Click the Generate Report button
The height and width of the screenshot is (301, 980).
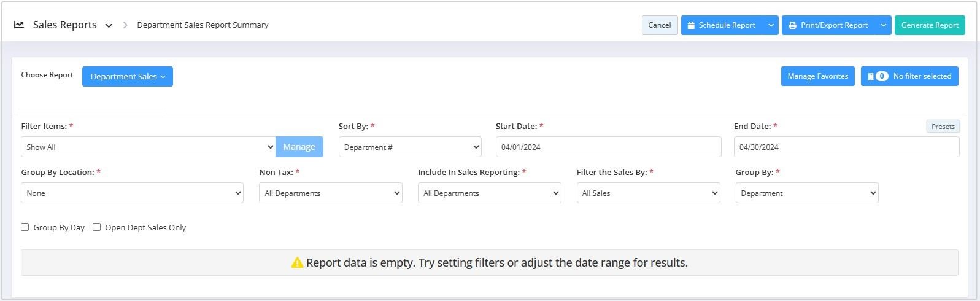[x=930, y=25]
